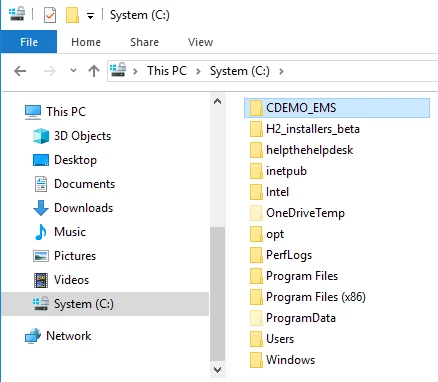Open Videos from the navigation pane
The height and width of the screenshot is (382, 438).
[x=71, y=280]
